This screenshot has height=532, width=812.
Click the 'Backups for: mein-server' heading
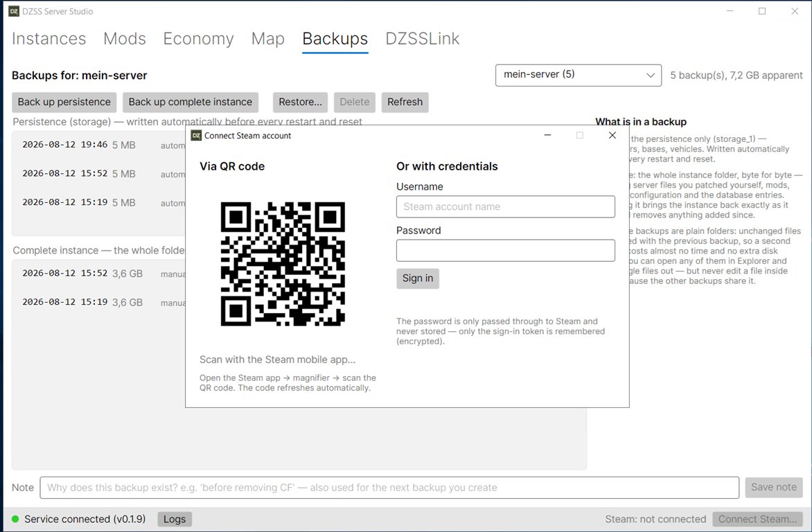(80, 76)
